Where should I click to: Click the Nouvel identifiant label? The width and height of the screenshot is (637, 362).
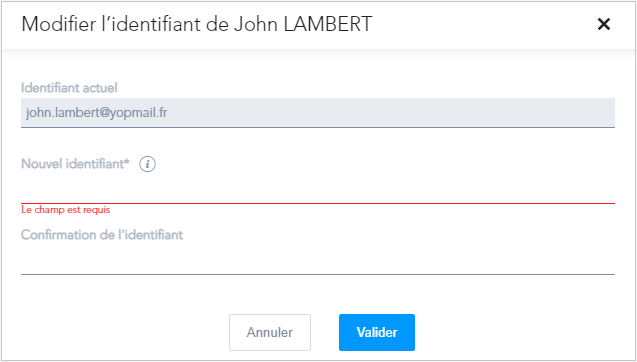(75, 164)
